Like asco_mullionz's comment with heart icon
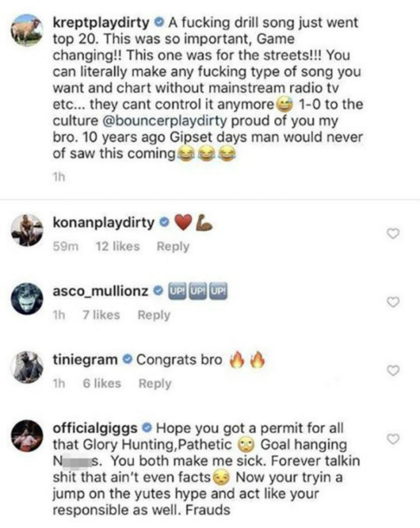The height and width of the screenshot is (528, 420). [393, 302]
